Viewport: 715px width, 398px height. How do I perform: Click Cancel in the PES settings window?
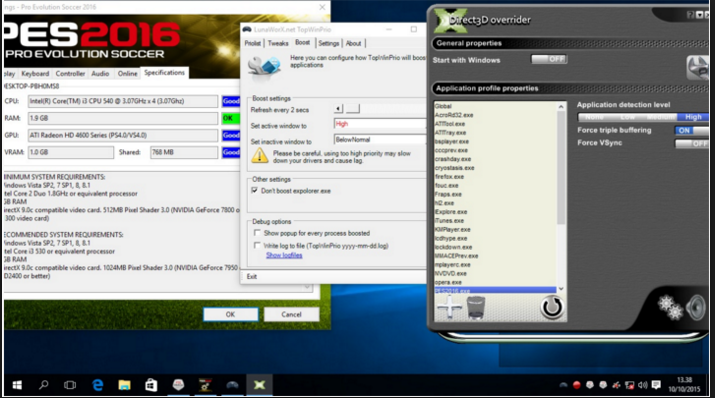tap(291, 314)
